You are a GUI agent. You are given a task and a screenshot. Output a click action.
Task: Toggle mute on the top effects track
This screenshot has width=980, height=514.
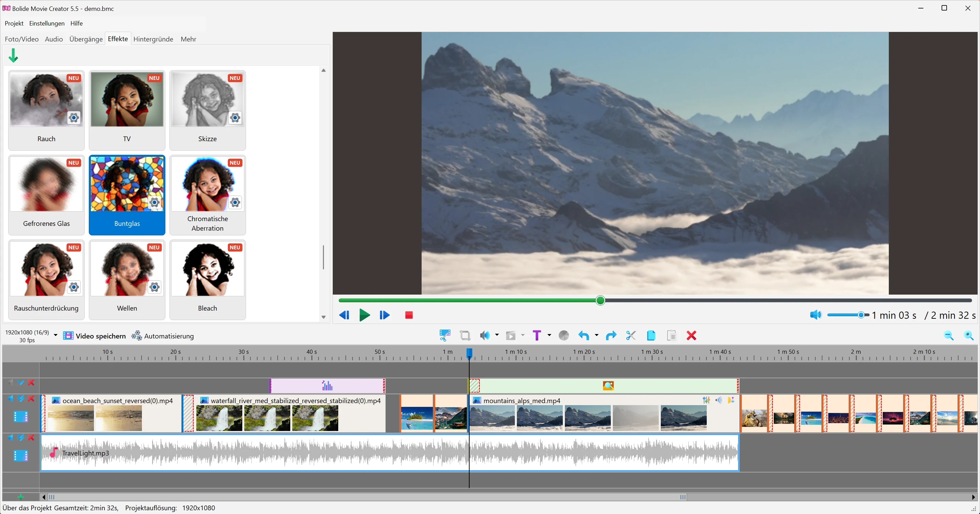(11, 382)
